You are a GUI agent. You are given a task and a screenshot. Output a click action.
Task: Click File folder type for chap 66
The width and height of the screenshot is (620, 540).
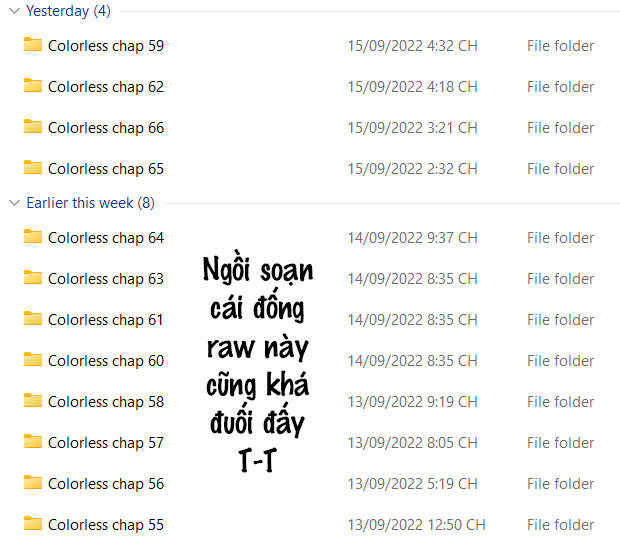point(560,128)
